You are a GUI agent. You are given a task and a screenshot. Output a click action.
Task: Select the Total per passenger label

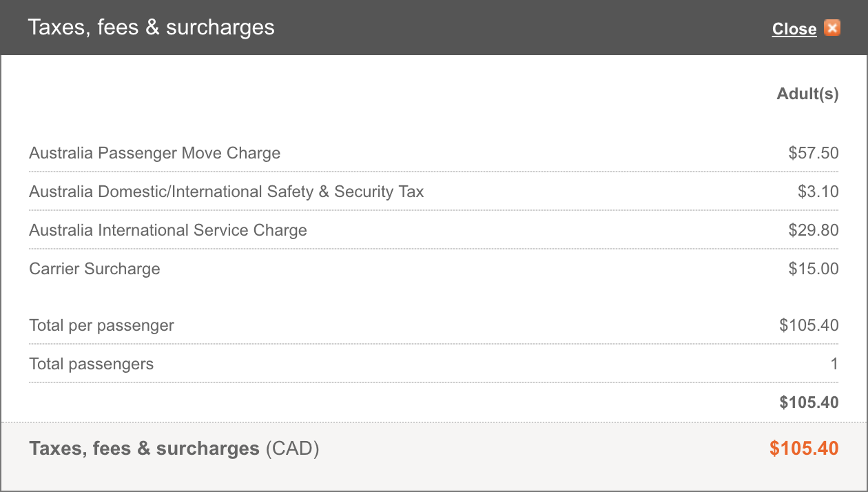101,325
